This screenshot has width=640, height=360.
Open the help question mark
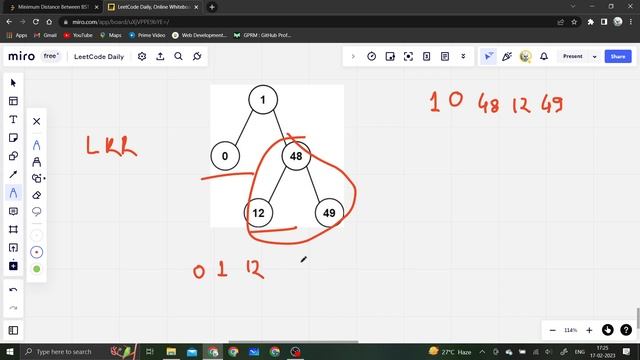[x=626, y=330]
